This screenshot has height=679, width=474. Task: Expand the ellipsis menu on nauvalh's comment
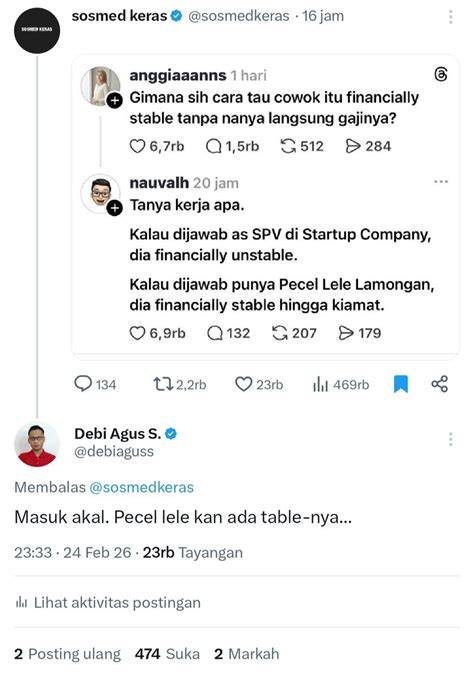coord(441,182)
